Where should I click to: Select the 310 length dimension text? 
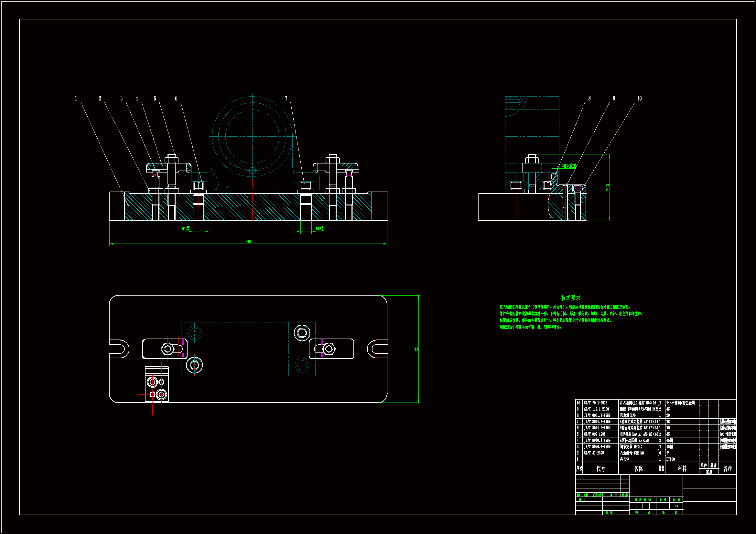tap(248, 242)
